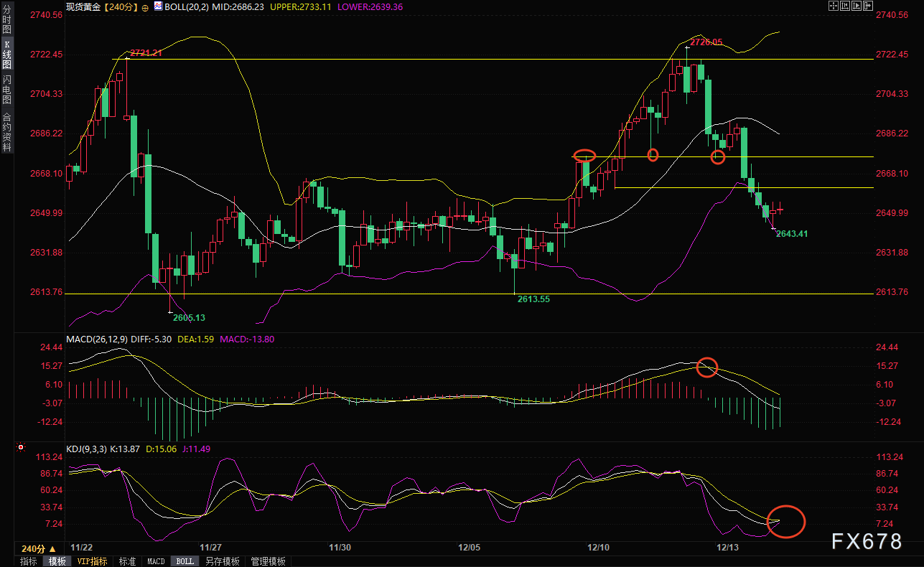
Task: Select the 指标 bottom tab
Action: (29, 561)
